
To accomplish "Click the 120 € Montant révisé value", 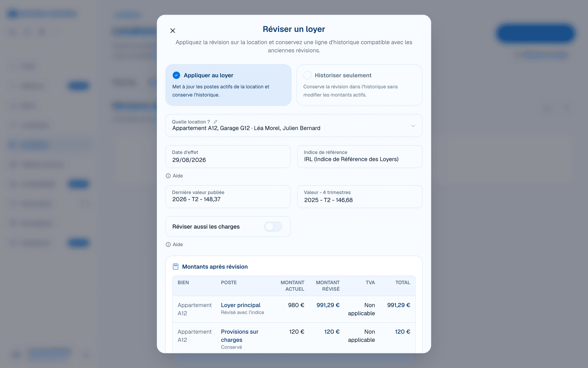I will pyautogui.click(x=332, y=332).
